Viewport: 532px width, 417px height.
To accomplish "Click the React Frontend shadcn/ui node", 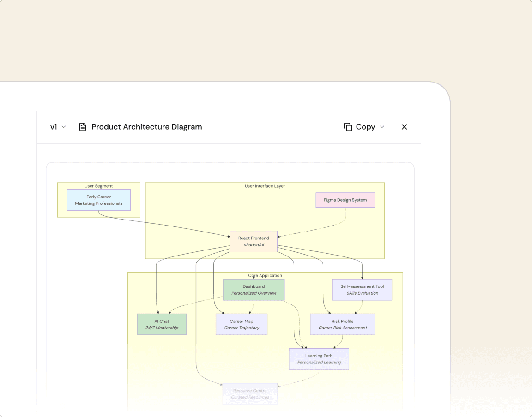I will click(x=254, y=241).
